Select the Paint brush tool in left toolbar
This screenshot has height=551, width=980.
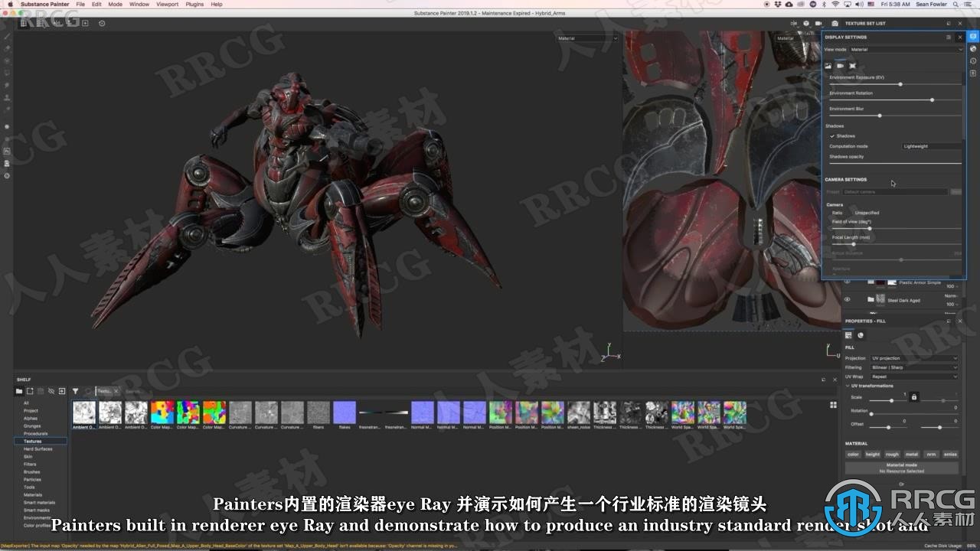tap(7, 36)
